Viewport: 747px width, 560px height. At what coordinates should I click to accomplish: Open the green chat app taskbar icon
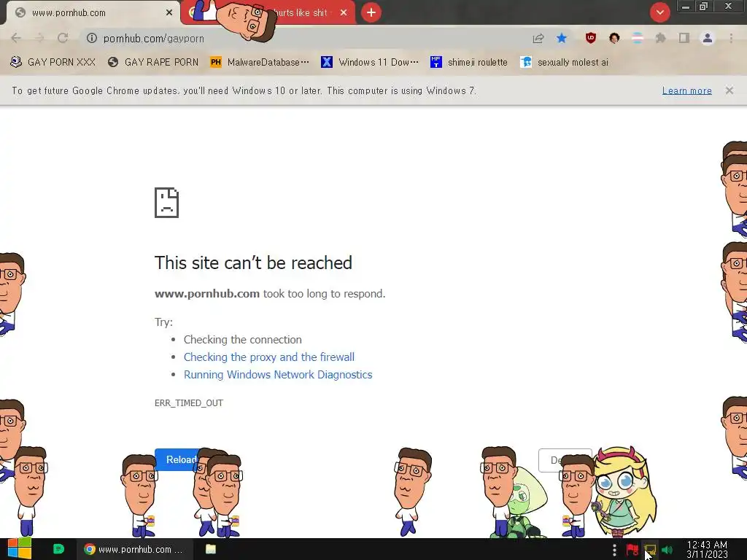(x=58, y=549)
